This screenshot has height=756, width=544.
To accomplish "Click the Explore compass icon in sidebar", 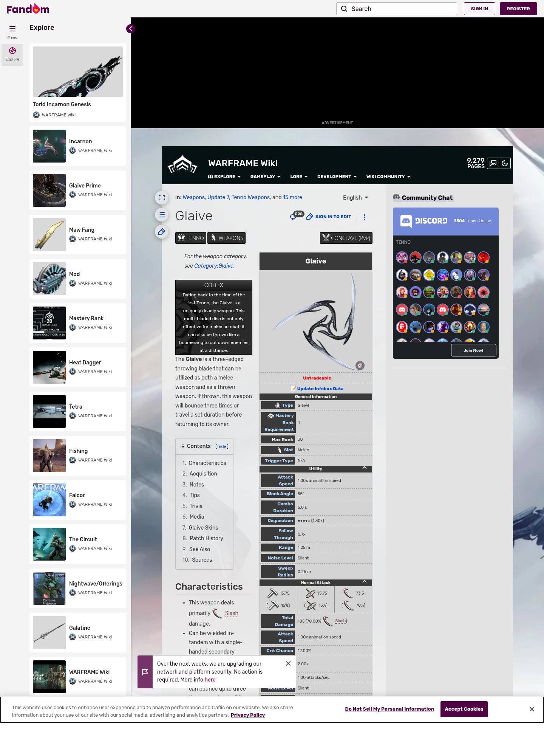I will coord(12,51).
